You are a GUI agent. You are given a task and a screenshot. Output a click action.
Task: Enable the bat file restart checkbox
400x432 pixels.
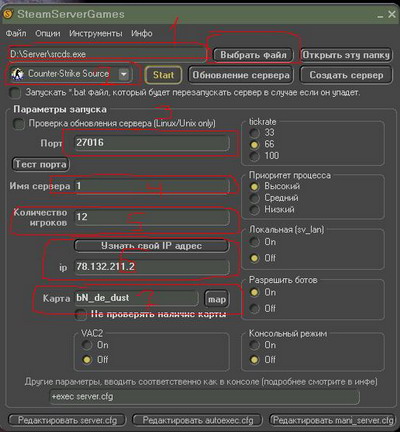[15, 93]
